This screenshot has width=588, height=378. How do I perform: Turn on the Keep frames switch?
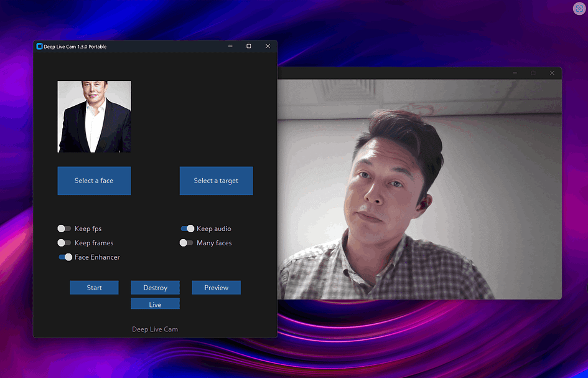64,243
